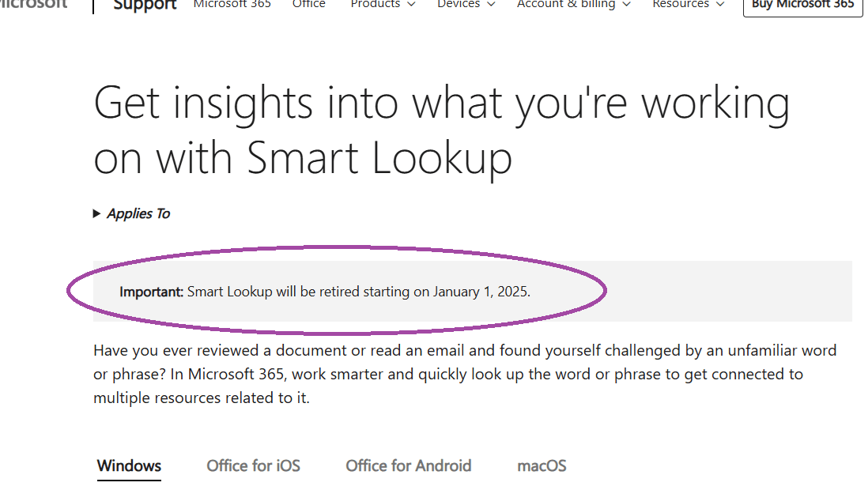The width and height of the screenshot is (868, 490).
Task: Click the Microsoft logo in the header
Action: coord(34,5)
